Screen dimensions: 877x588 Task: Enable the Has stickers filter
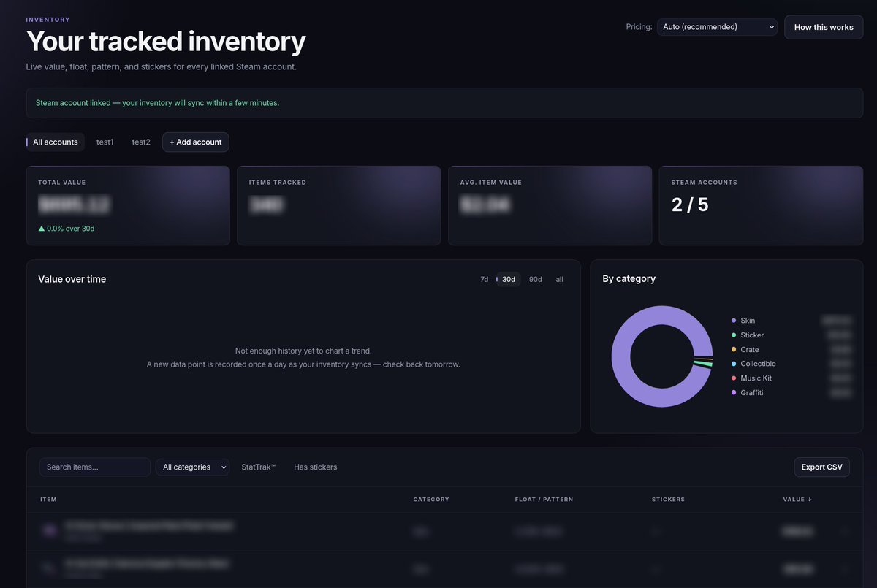[x=316, y=467]
